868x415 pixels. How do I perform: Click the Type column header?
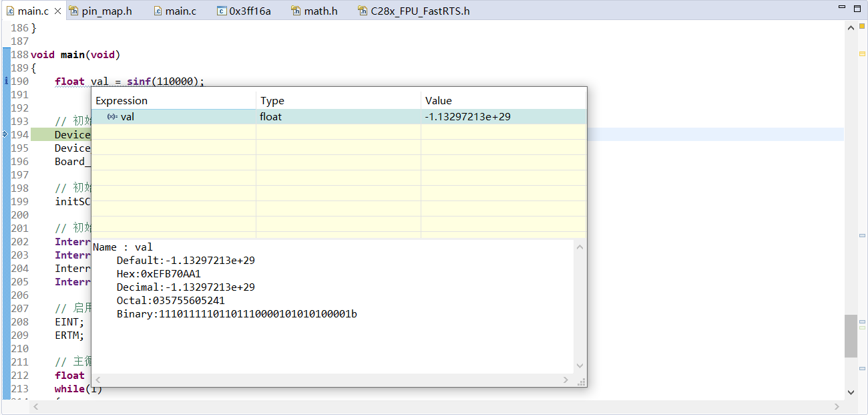[272, 101]
